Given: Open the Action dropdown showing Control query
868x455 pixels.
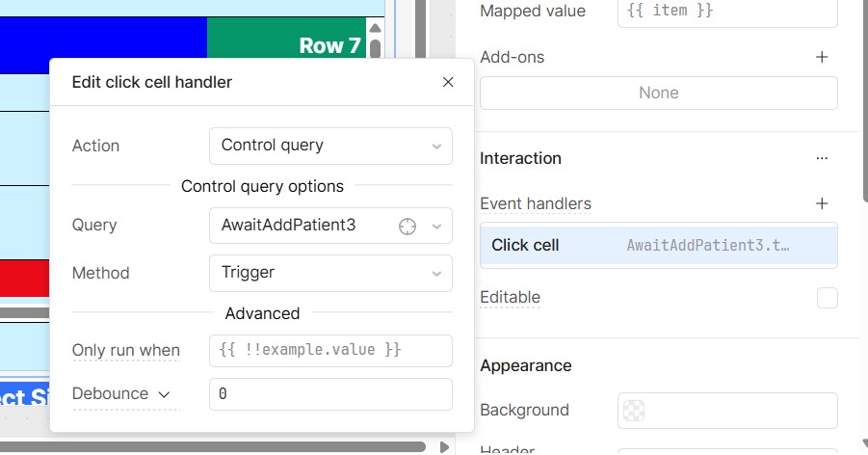Looking at the screenshot, I should click(x=329, y=146).
